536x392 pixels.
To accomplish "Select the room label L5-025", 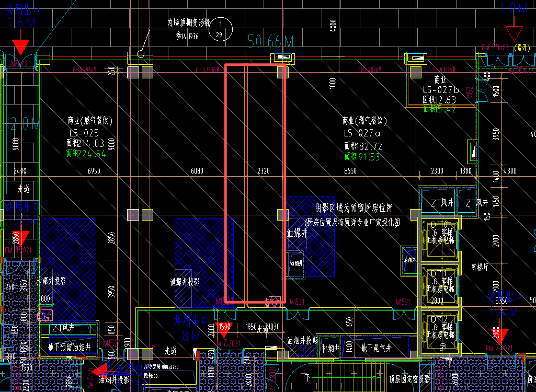I will pos(83,133).
